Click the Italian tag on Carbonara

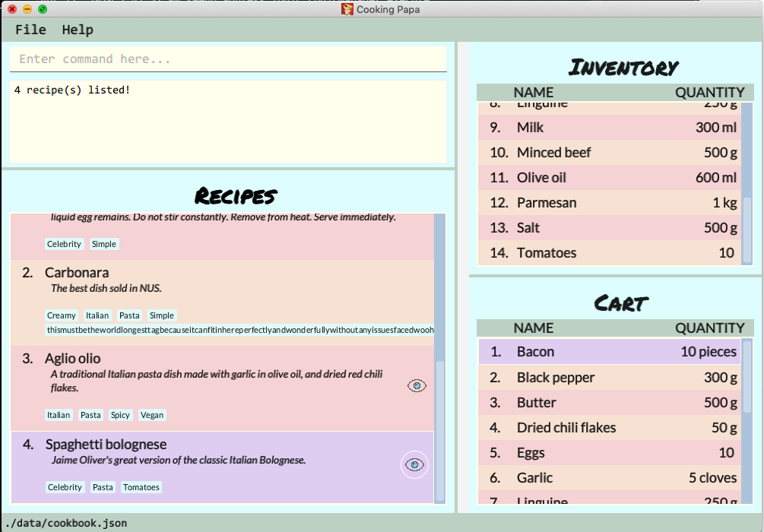point(97,315)
